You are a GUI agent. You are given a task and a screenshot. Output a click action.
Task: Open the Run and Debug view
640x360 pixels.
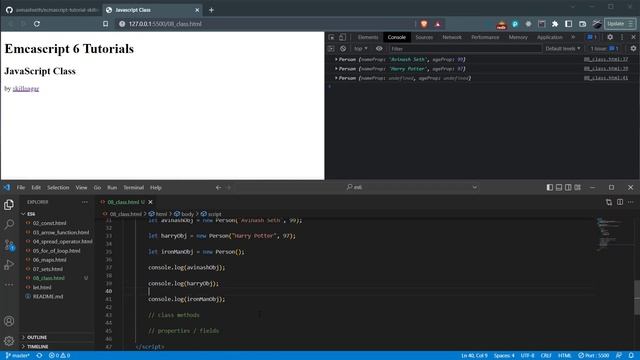click(x=9, y=264)
